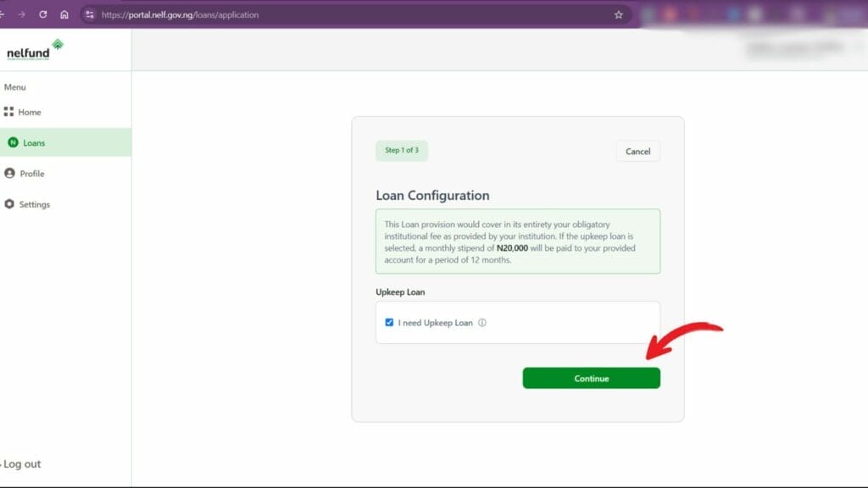Click the browser home icon
The height and width of the screenshot is (488, 868).
click(x=64, y=14)
